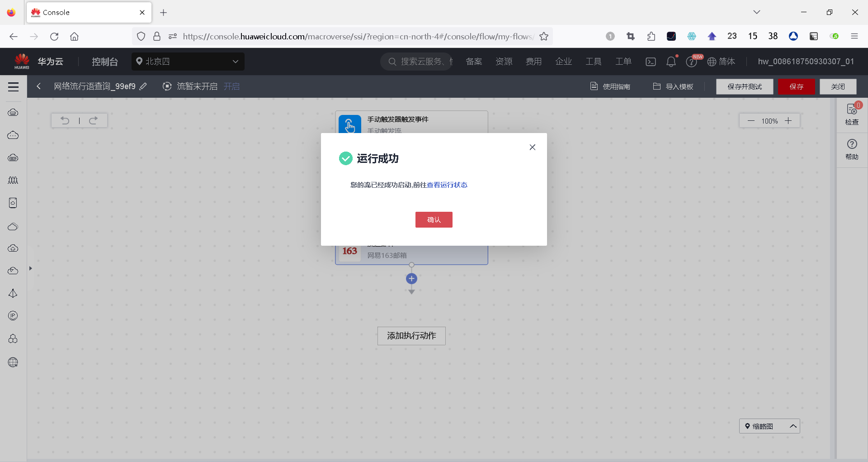
Task: Open the 使用指南 usage guide
Action: point(610,86)
